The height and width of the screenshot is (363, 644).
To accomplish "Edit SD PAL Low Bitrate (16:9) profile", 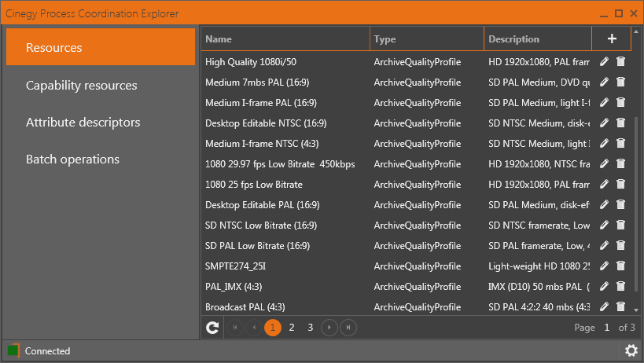I will (604, 245).
